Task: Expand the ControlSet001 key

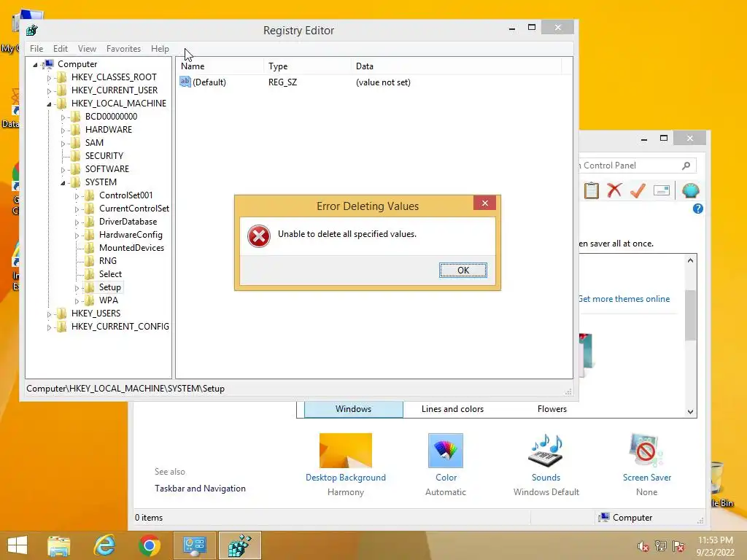Action: click(77, 195)
